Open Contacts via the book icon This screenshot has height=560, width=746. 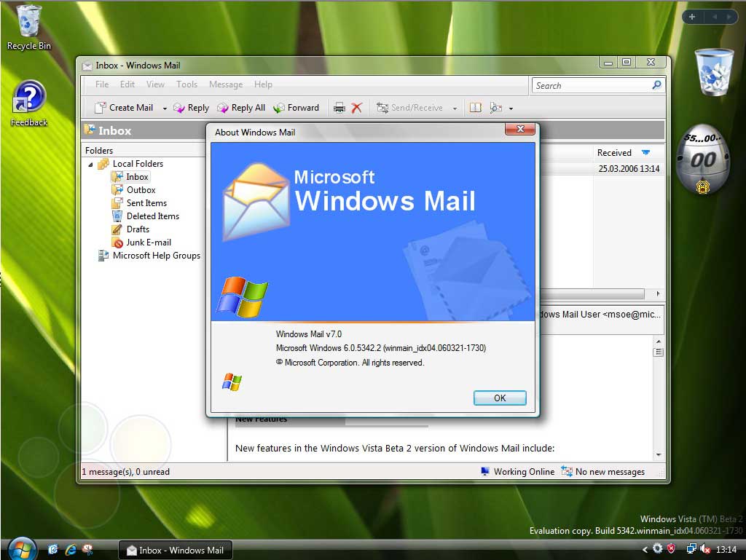(475, 108)
